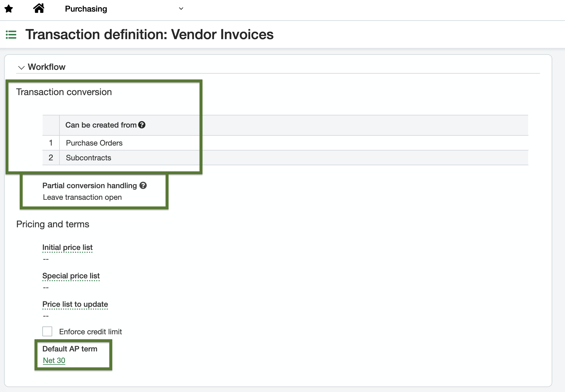Click the Pricing and terms heading

click(53, 224)
